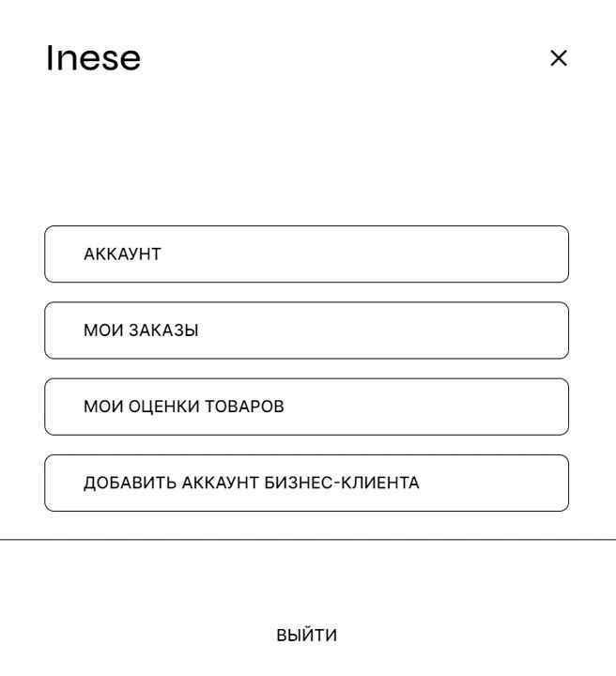Tap the МОИ ОЦЕНКИ ТОВАРОВ entry

[306, 407]
